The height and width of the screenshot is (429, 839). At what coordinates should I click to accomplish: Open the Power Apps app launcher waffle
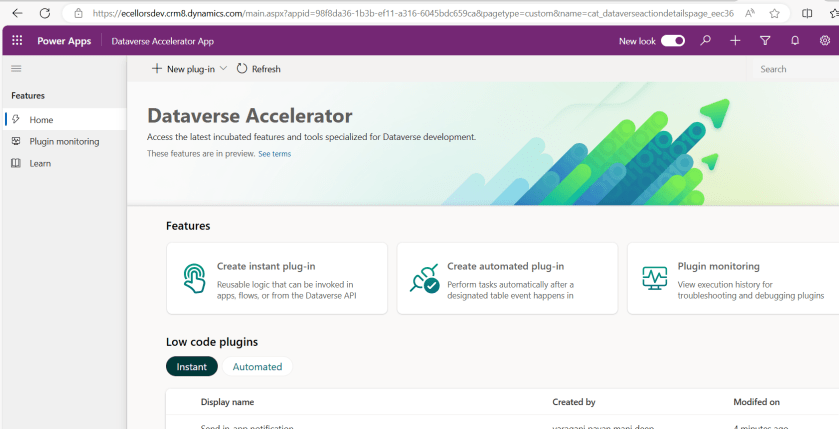pos(17,41)
